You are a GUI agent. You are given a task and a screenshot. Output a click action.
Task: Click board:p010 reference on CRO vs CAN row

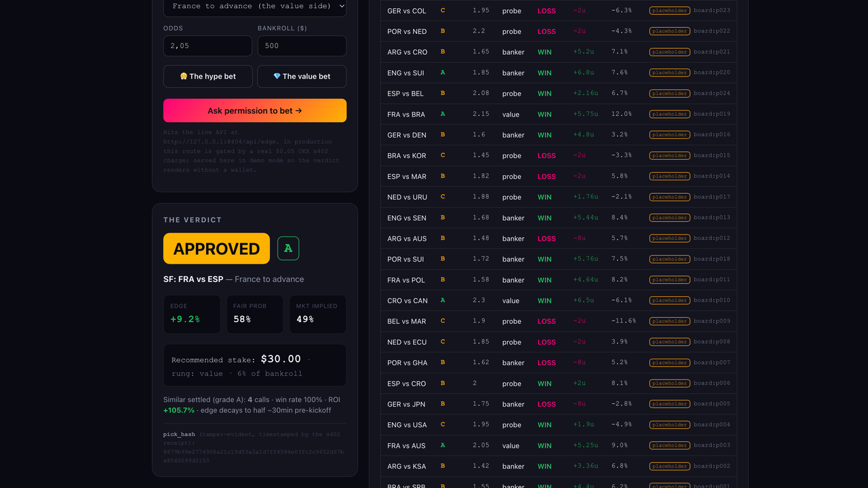coord(712,300)
